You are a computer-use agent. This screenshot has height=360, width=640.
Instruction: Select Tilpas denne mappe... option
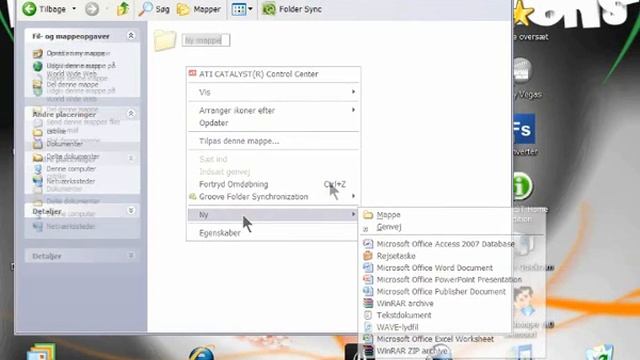[x=273, y=141]
